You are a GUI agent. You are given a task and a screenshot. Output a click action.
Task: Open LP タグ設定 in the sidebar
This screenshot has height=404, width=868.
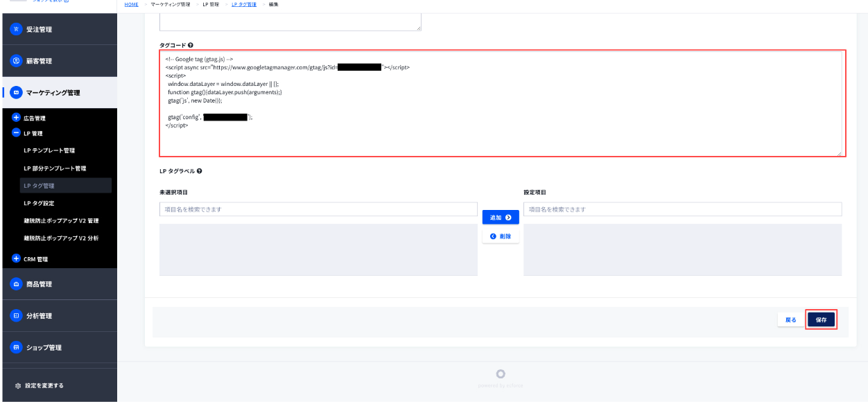pos(39,203)
